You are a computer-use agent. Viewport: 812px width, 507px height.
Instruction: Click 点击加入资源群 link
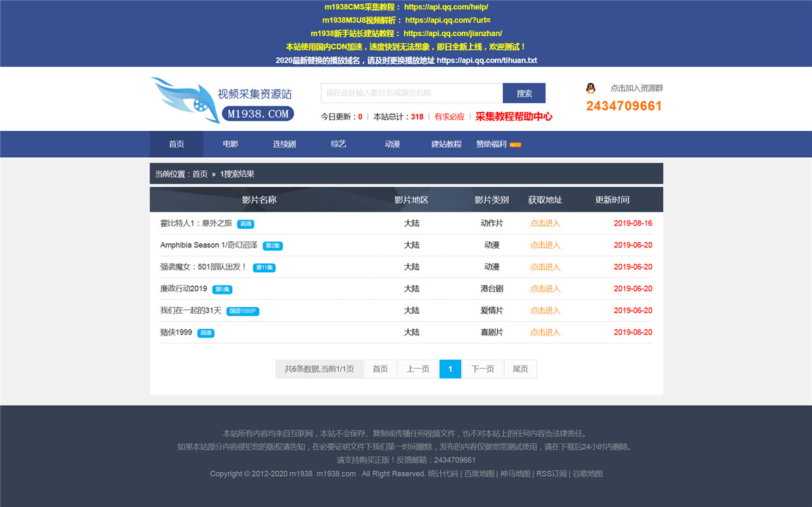[x=637, y=88]
